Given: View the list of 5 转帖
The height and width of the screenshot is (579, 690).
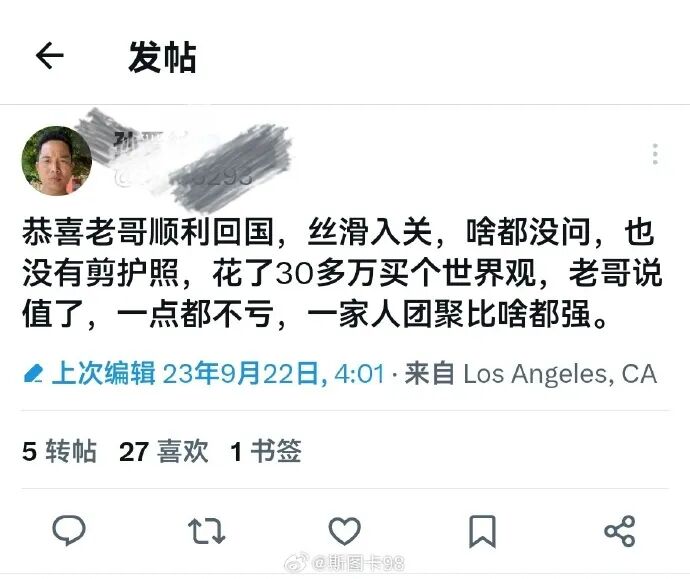Looking at the screenshot, I should click(x=59, y=451).
